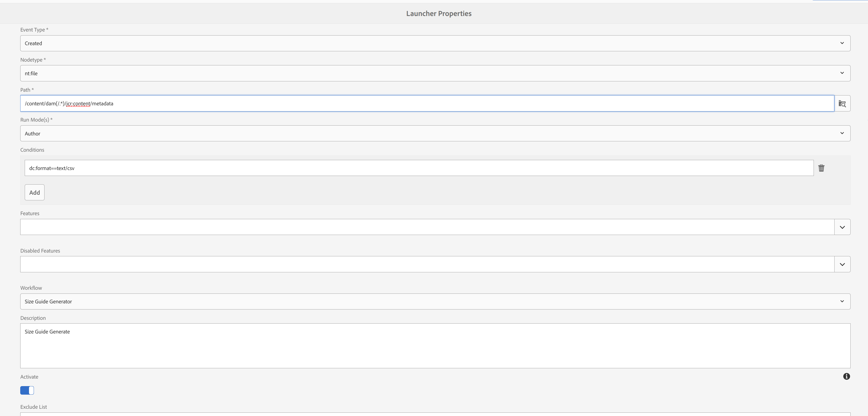This screenshot has width=868, height=416.
Task: Click chevron arrow of Disabled Features field
Action: [842, 264]
